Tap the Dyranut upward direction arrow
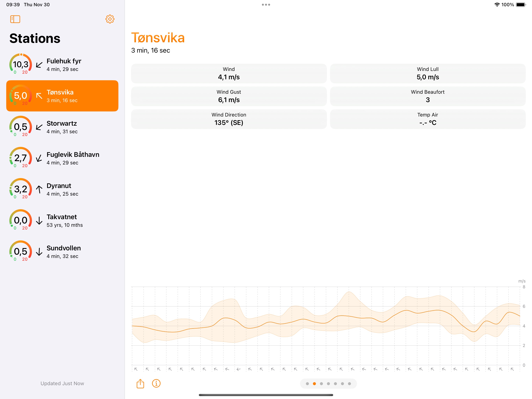This screenshot has width=532, height=399. [x=39, y=189]
